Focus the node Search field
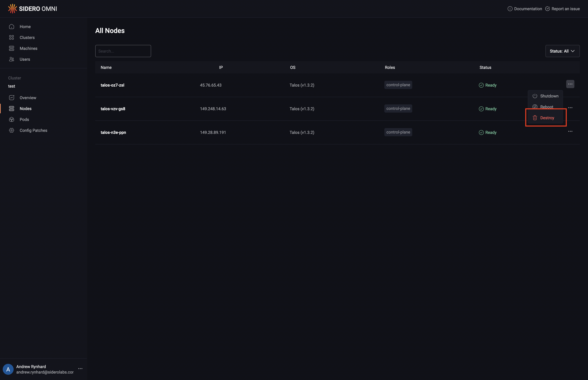Image resolution: width=588 pixels, height=380 pixels. click(x=123, y=51)
